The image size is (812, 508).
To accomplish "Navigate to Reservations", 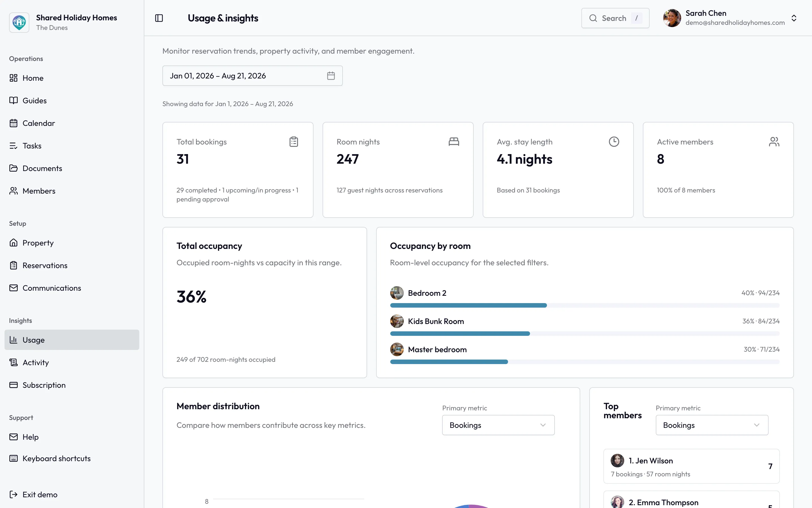I will pos(72,265).
